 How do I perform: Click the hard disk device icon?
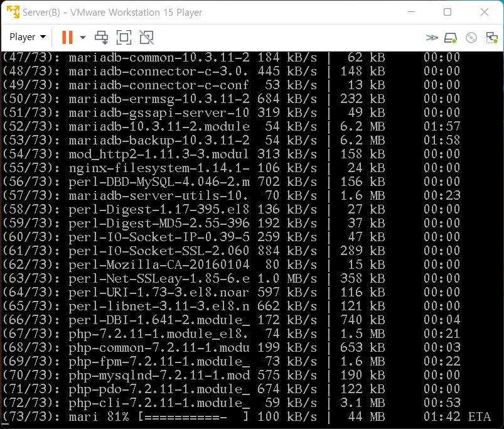pyautogui.click(x=450, y=38)
